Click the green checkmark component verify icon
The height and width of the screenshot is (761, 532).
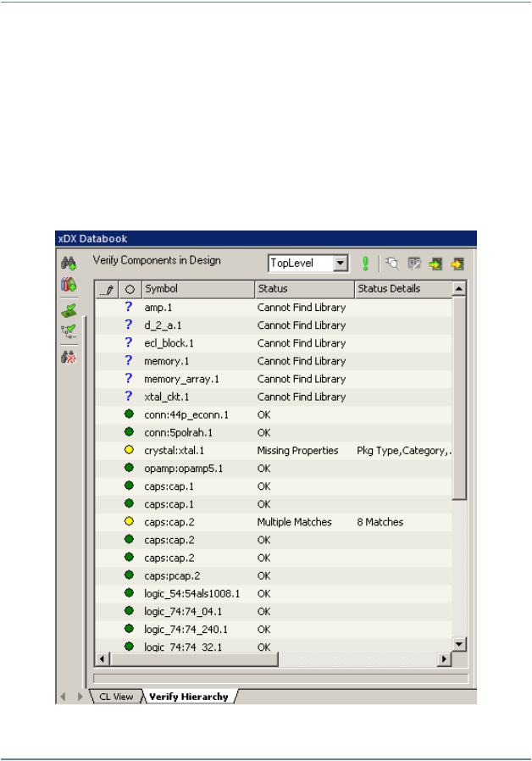pyautogui.click(x=69, y=311)
